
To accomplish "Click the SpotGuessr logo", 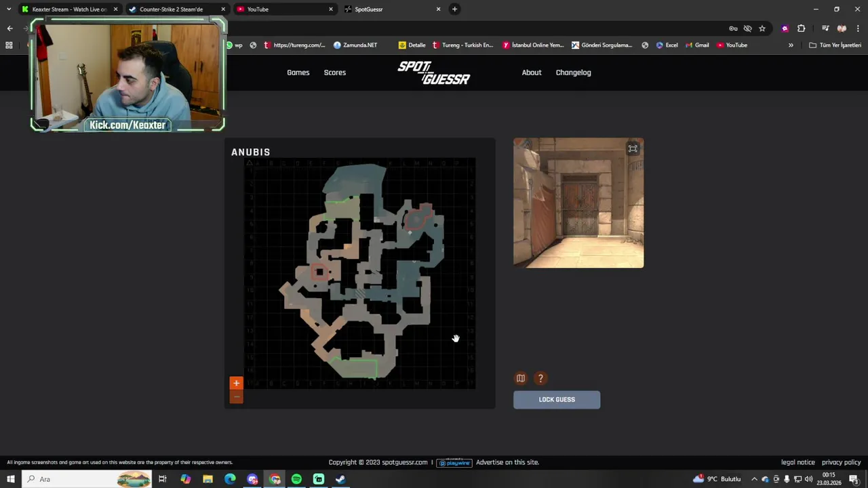I will [434, 73].
